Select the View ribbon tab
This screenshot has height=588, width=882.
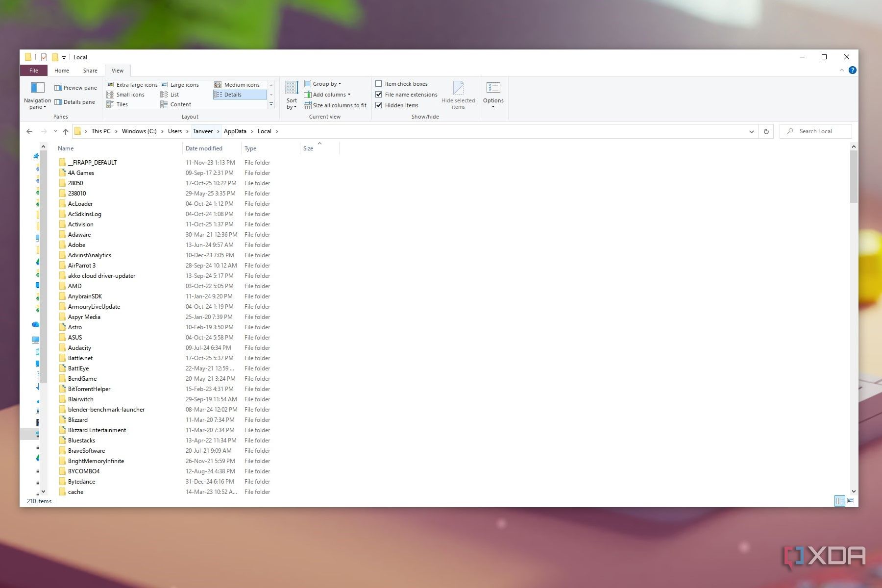point(118,71)
